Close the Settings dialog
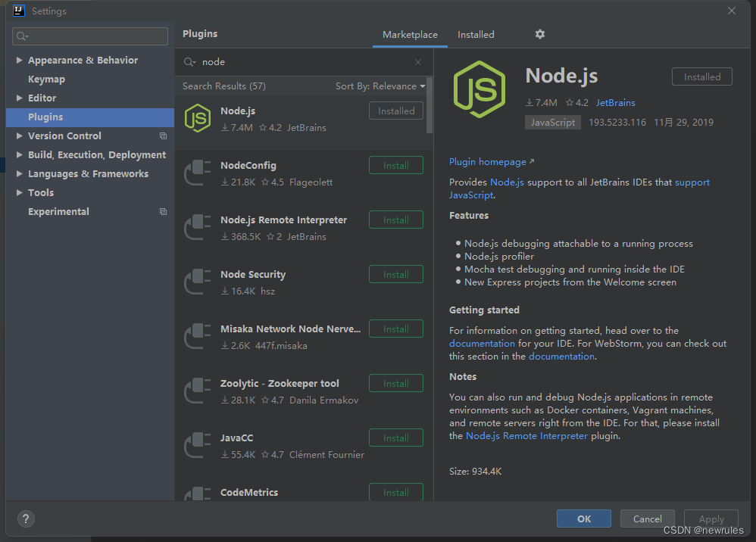Viewport: 756px width, 542px height. (x=732, y=11)
